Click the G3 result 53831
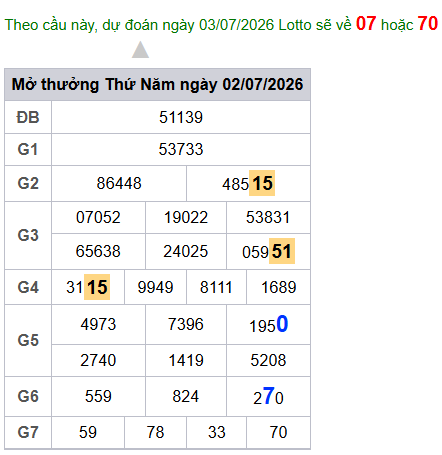Image resolution: width=442 pixels, height=455 pixels. tap(268, 217)
